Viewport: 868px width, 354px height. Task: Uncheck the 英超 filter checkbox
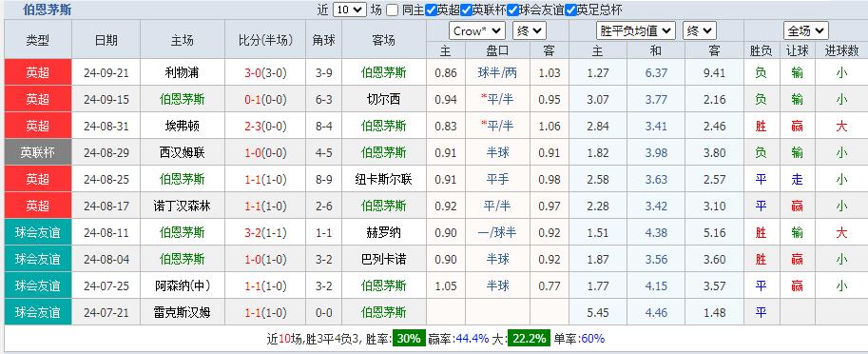tap(432, 10)
